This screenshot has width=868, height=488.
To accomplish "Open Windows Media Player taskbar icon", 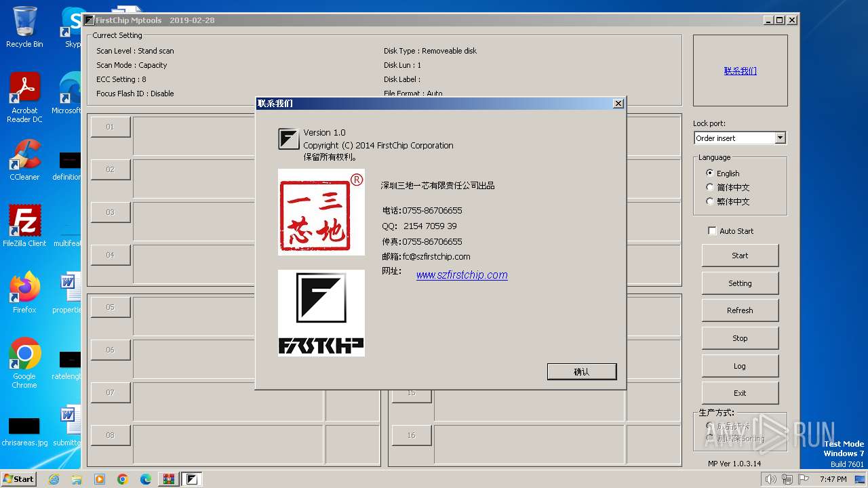I will coord(100,479).
